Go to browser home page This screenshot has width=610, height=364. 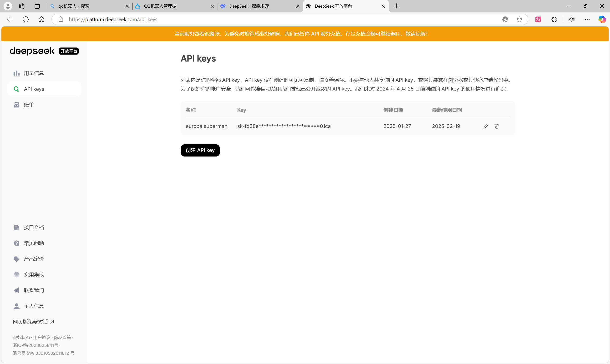41,19
